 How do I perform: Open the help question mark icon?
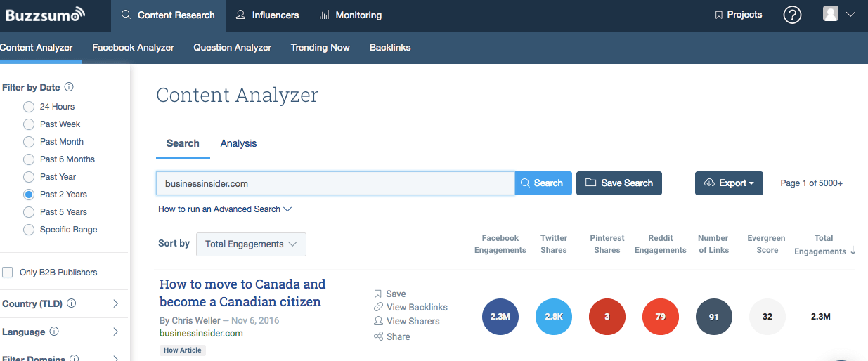(x=792, y=15)
